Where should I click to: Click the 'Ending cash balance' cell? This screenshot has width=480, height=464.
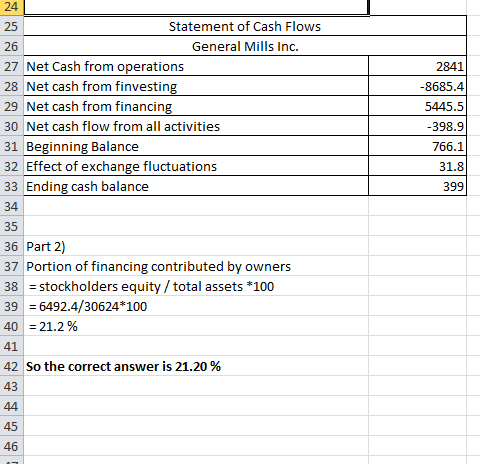tap(196, 186)
